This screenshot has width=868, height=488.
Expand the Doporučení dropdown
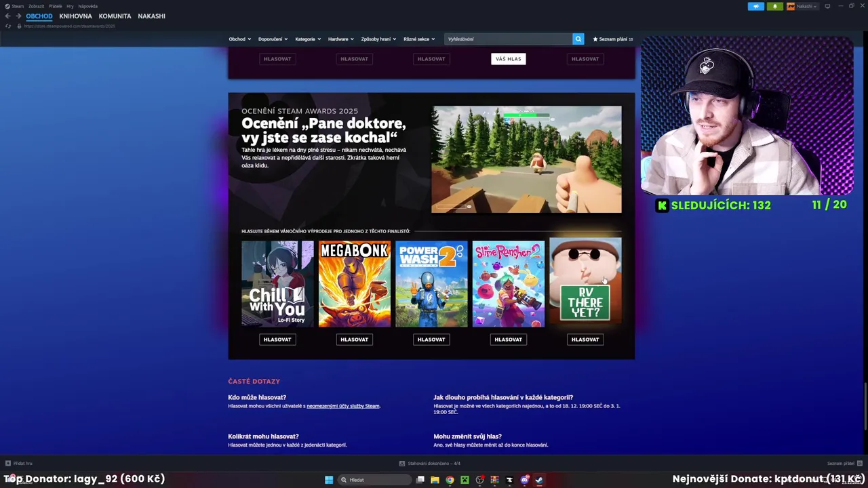pyautogui.click(x=273, y=39)
